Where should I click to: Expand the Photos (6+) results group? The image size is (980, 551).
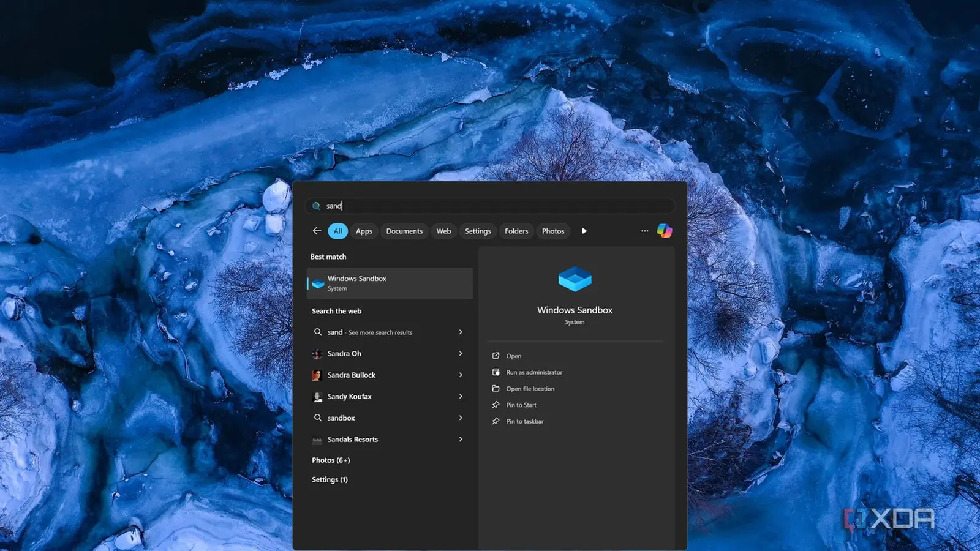[331, 460]
